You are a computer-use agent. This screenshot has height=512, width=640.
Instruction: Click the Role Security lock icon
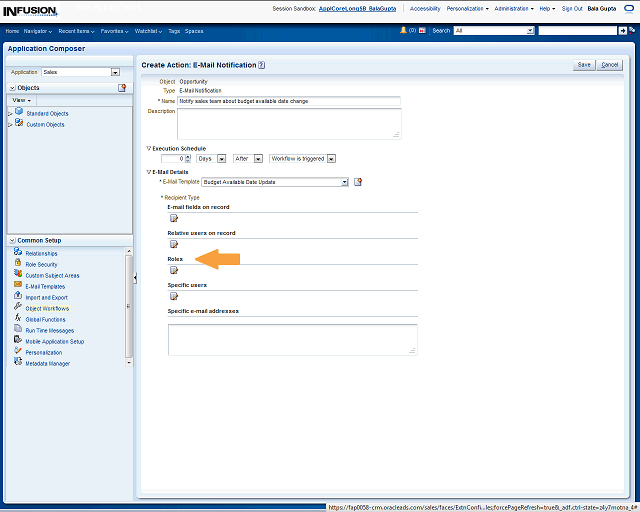tap(18, 264)
